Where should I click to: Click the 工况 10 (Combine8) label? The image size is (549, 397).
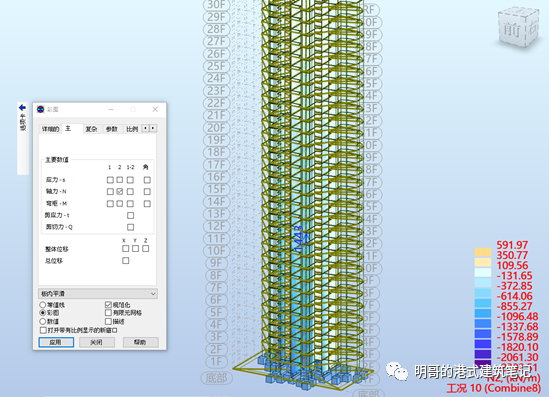tap(494, 388)
